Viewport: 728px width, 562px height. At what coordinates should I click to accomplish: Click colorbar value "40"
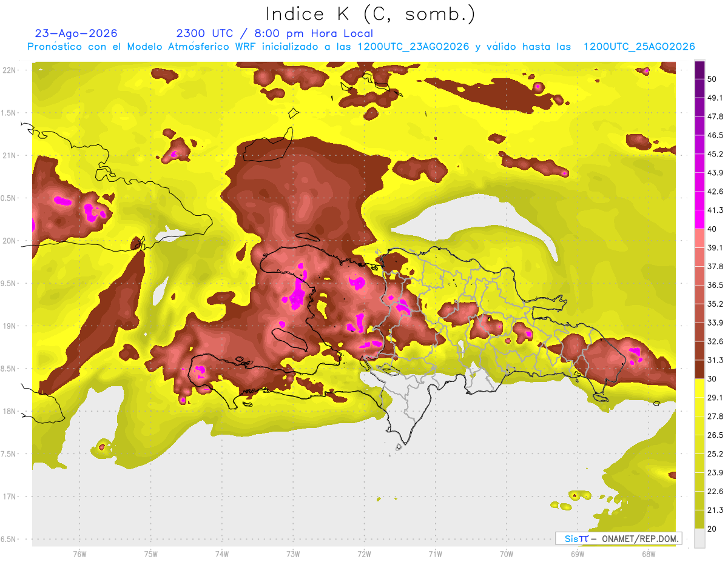[713, 229]
